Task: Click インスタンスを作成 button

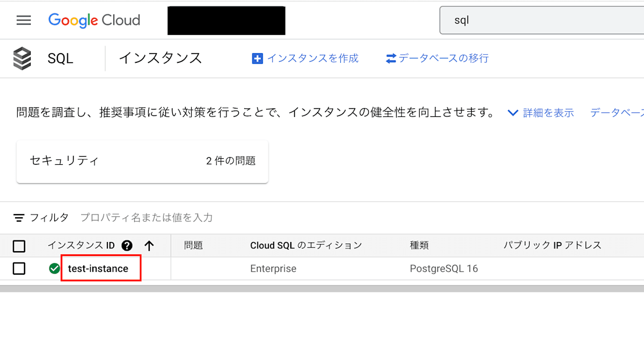Action: 305,58
